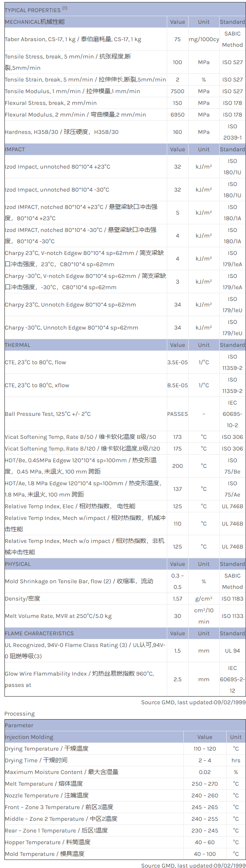Click the MECHANICAL section header
Screen dimensions: 246x868
[x=35, y=22]
